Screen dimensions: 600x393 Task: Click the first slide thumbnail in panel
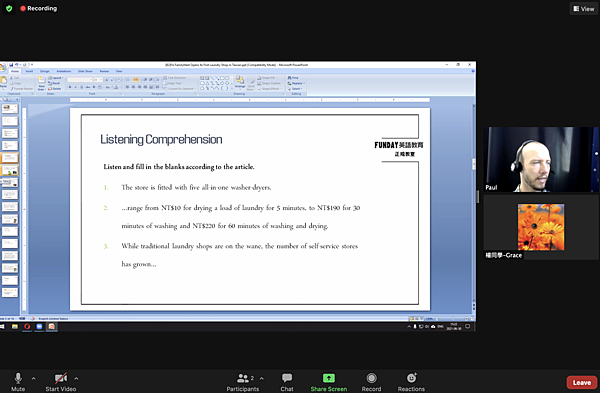click(10, 109)
